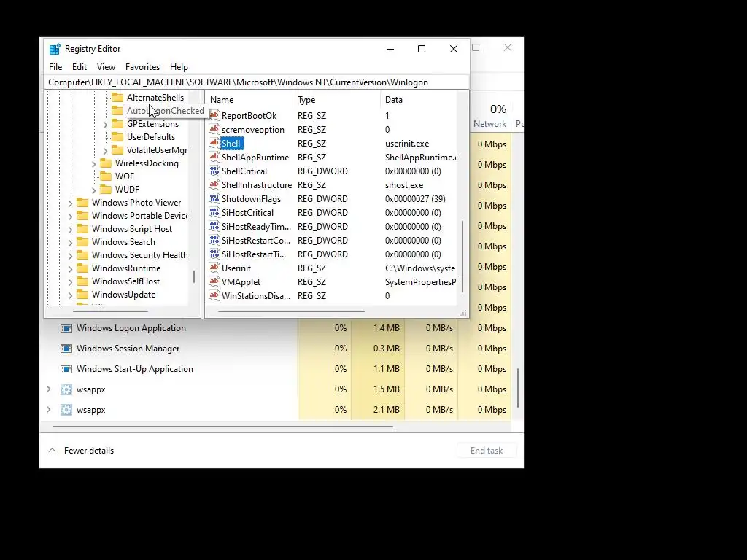Expand the VolatileUserMgr registry key
This screenshot has width=747, height=560.
tap(105, 150)
